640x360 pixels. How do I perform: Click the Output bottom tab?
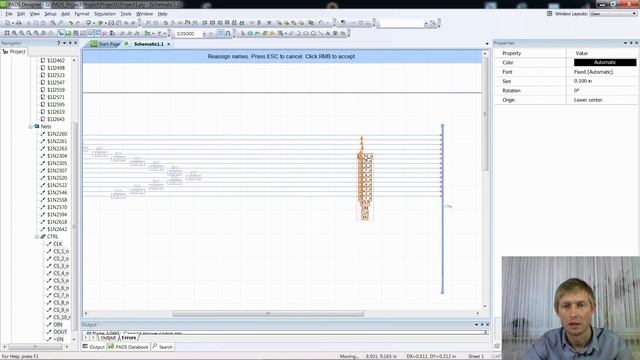click(x=94, y=347)
